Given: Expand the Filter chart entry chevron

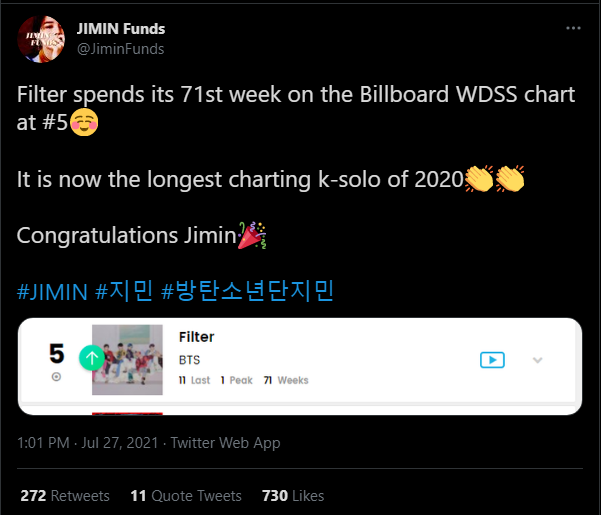Looking at the screenshot, I should (x=537, y=360).
